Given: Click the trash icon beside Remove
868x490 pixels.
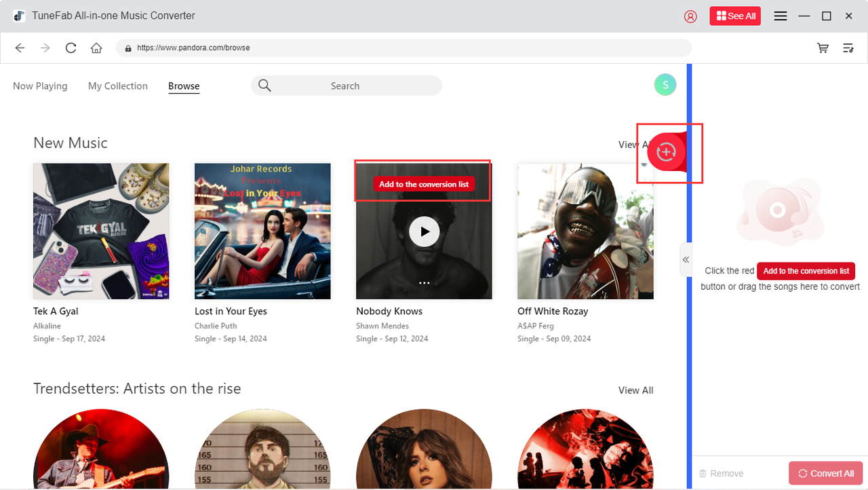Looking at the screenshot, I should (703, 474).
